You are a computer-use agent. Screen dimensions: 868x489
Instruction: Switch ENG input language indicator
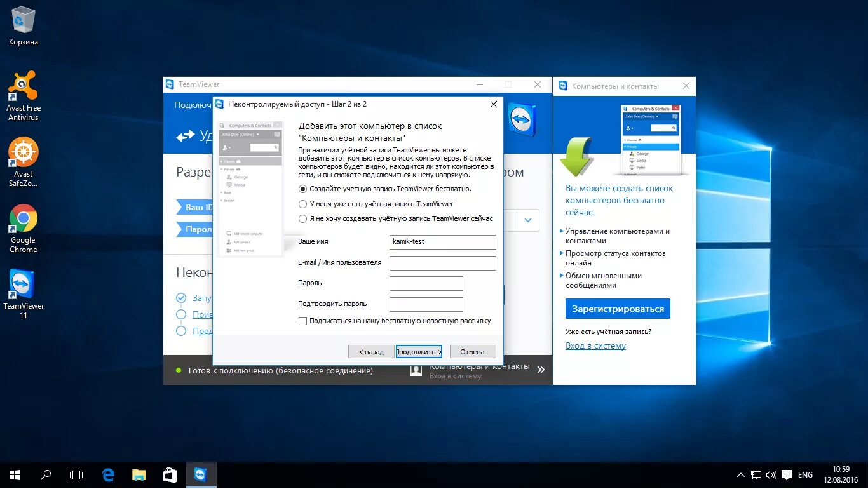[x=805, y=475]
